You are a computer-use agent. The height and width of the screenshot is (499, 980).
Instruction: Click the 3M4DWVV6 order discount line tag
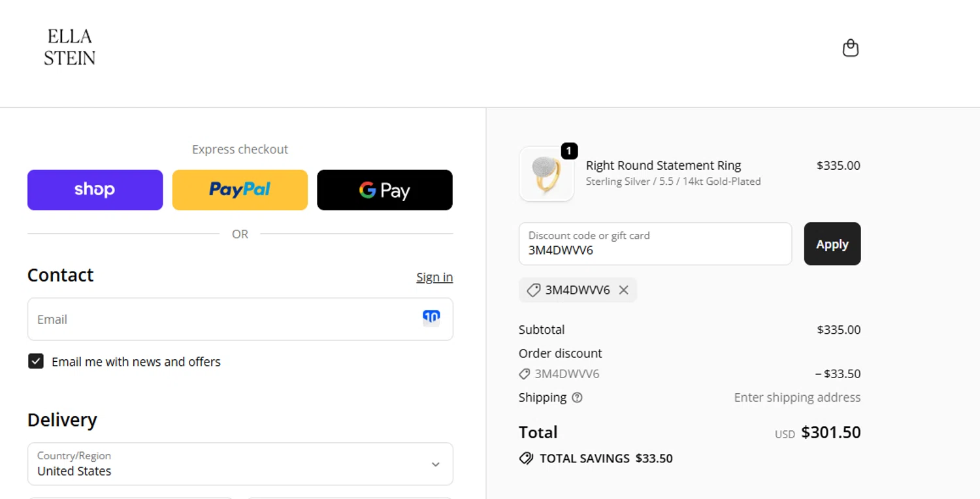(524, 374)
